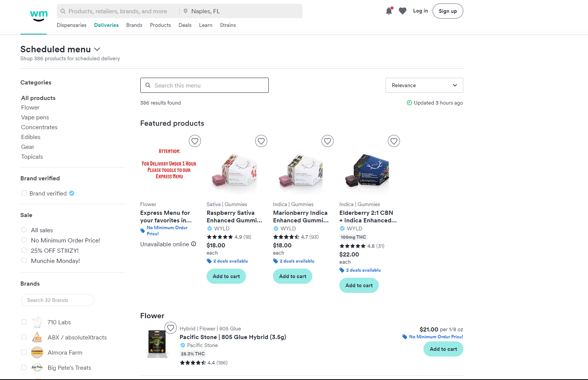Favorite the Raspberry Sativa Gummies product
This screenshot has width=588, height=380.
click(261, 141)
